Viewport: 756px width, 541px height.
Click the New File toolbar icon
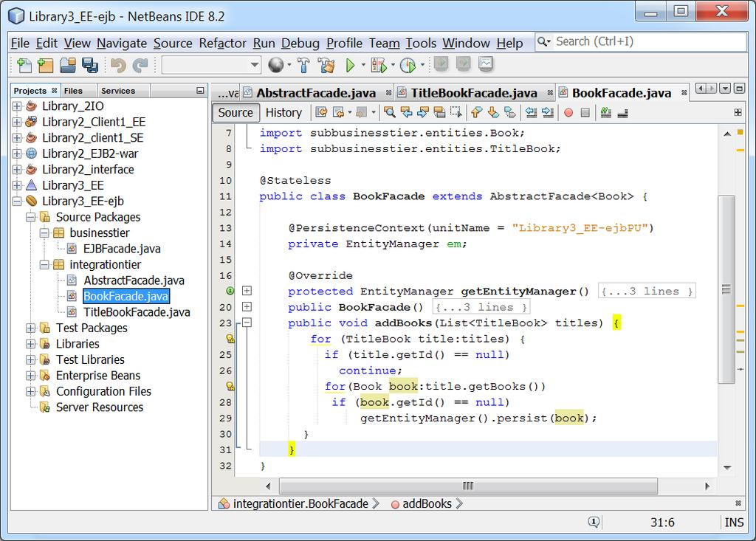pyautogui.click(x=24, y=65)
